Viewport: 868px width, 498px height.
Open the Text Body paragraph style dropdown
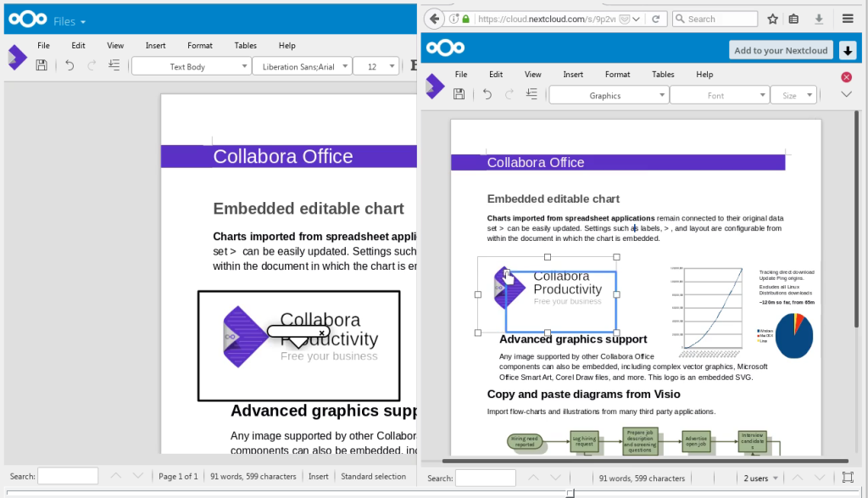point(192,66)
